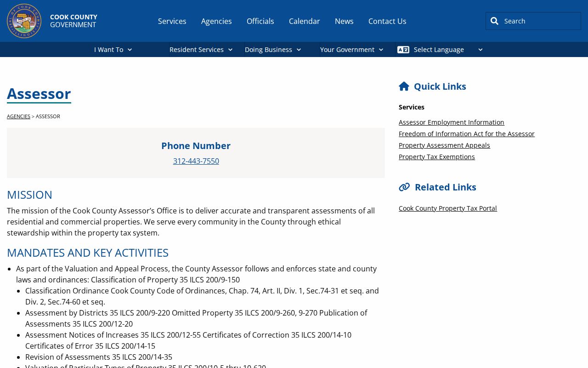Open the Select Language dropdown
This screenshot has width=588, height=368.
click(440, 50)
